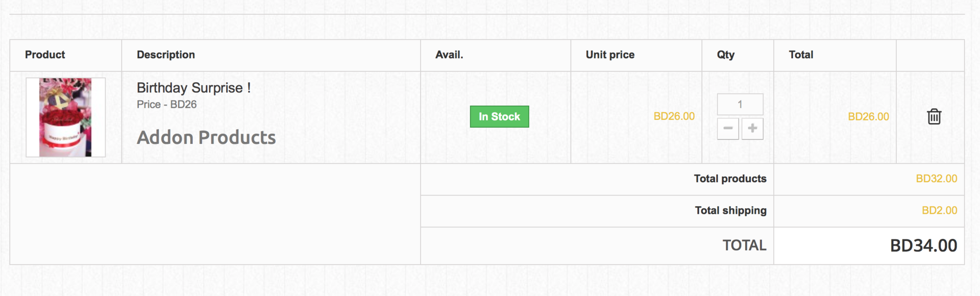Click the BD26.00 unit price value
The height and width of the screenshot is (296, 980).
pos(674,116)
